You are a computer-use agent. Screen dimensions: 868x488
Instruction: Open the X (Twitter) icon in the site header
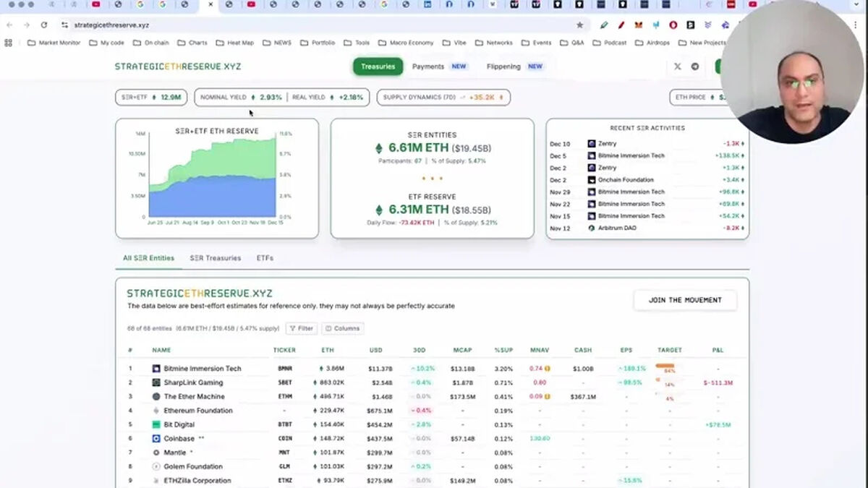(x=677, y=67)
